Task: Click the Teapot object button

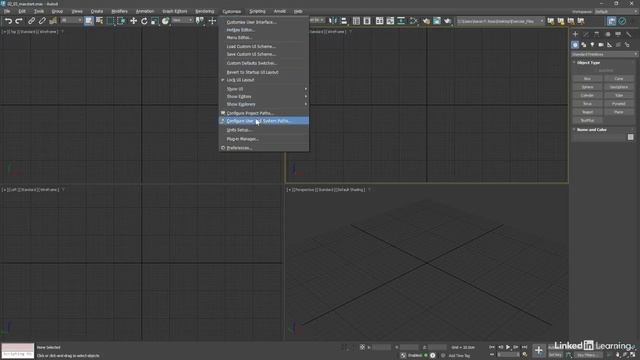Action: tap(587, 112)
